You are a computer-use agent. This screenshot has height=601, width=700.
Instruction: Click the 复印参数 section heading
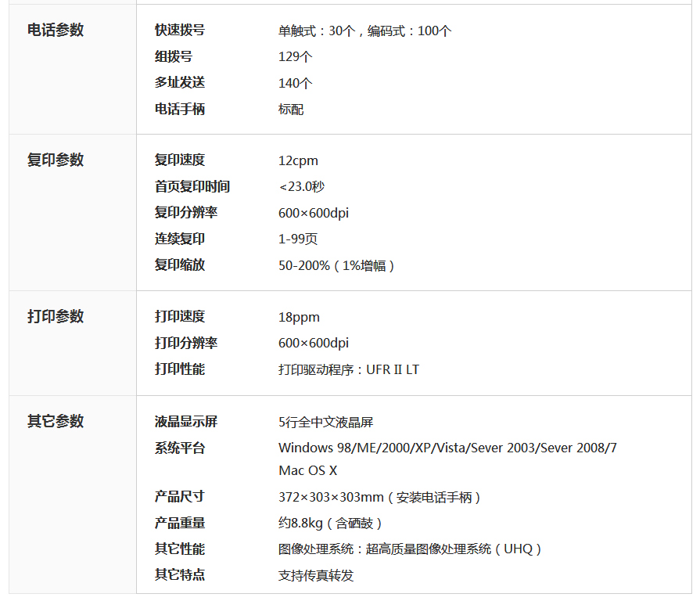click(56, 160)
